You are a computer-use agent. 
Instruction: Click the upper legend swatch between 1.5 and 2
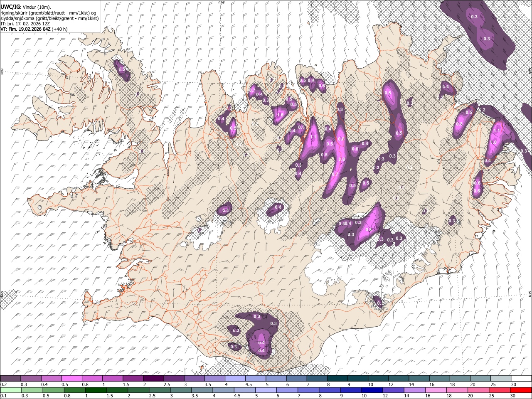(x=133, y=378)
